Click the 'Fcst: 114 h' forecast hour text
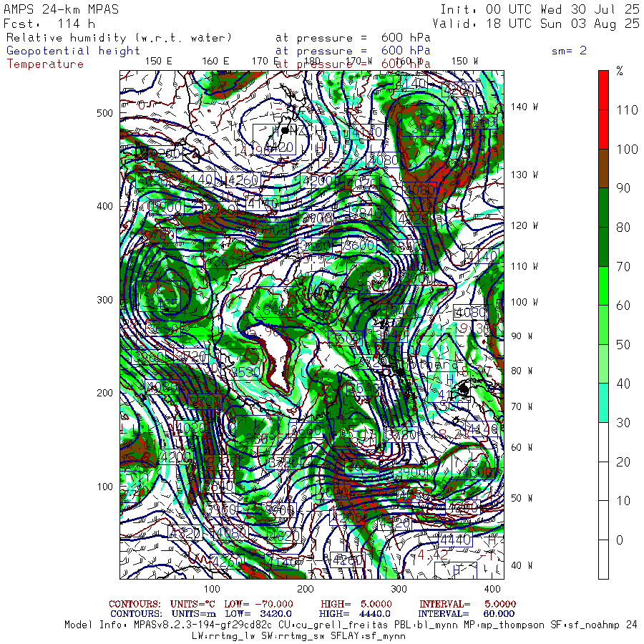The height and width of the screenshot is (644, 644). pos(49,24)
